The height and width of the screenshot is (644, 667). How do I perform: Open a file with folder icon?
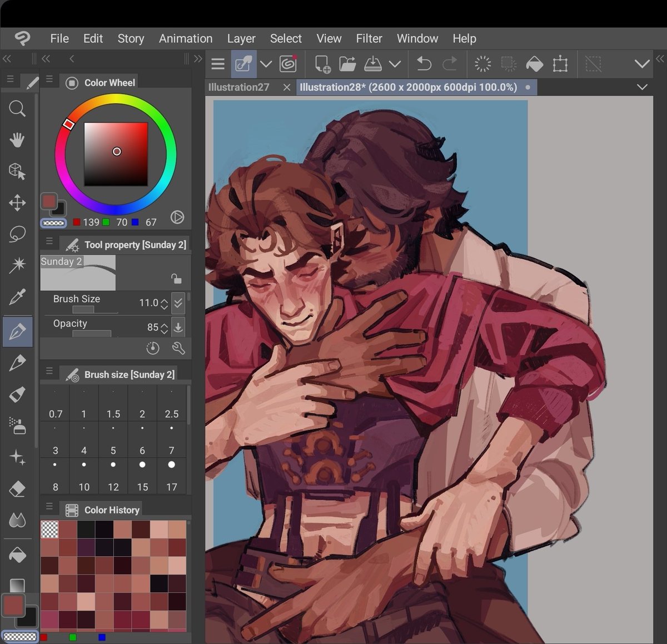click(347, 64)
